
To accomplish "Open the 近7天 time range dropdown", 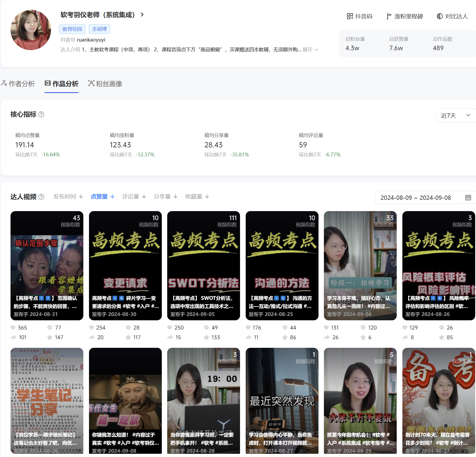I will pyautogui.click(x=456, y=115).
